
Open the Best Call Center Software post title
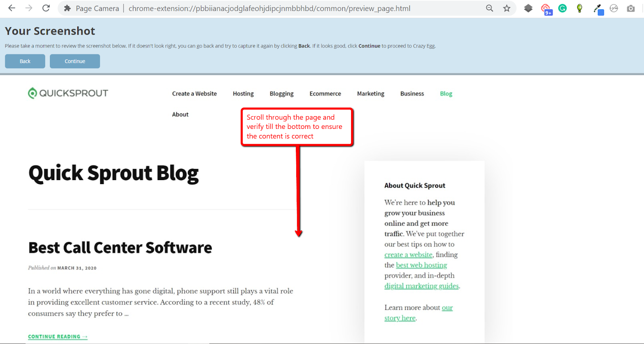[120, 248]
